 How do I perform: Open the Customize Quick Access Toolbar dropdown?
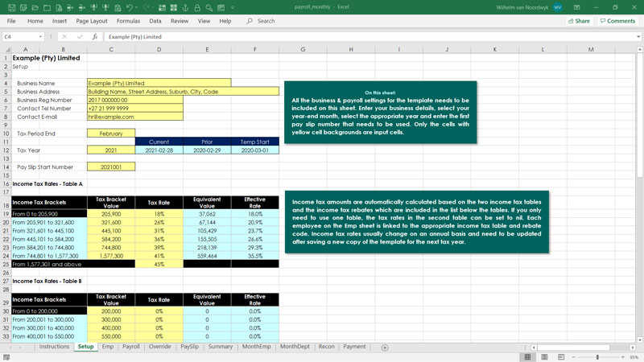click(x=233, y=7)
